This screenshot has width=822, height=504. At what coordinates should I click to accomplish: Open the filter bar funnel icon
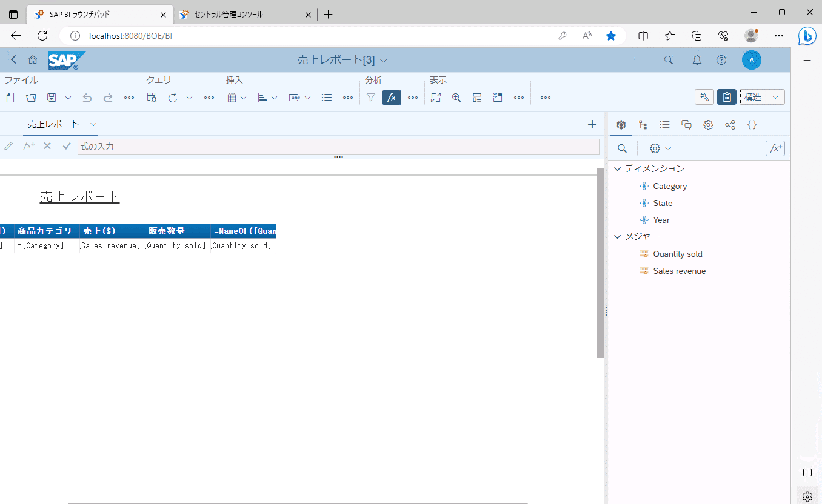(x=371, y=98)
